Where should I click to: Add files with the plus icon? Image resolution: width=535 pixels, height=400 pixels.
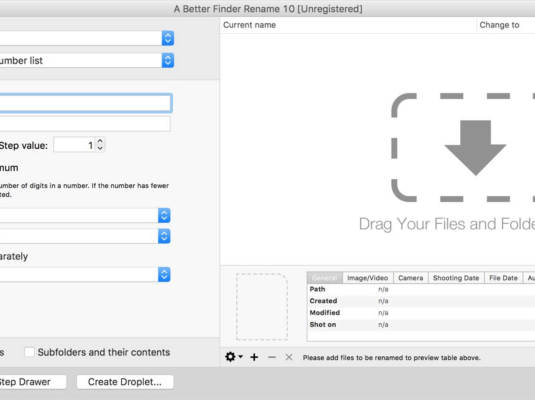coord(254,357)
